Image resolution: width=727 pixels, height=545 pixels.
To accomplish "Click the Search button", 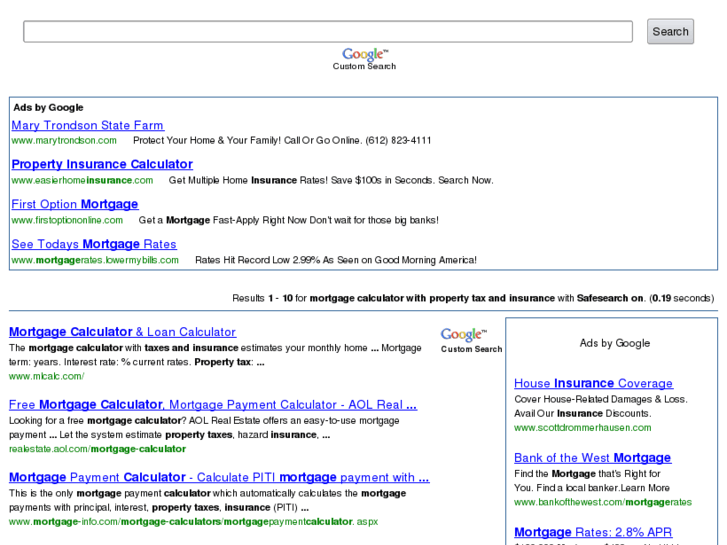I will 670,32.
